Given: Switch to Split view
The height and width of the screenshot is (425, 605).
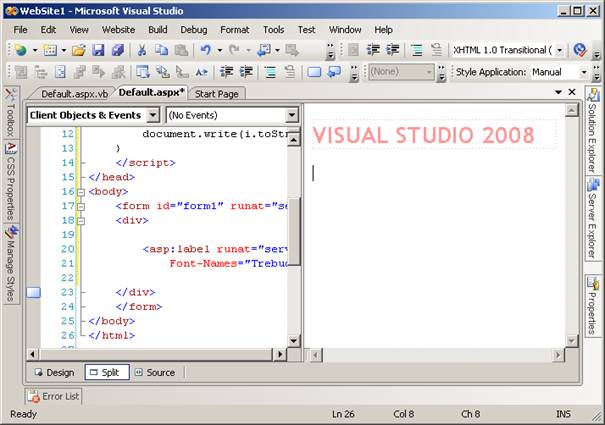Looking at the screenshot, I should coord(104,372).
